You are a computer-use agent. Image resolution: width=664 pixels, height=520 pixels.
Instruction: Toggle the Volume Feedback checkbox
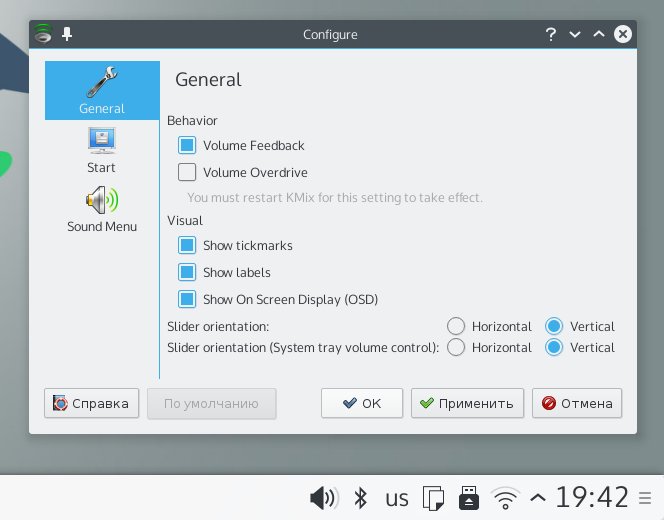click(187, 145)
